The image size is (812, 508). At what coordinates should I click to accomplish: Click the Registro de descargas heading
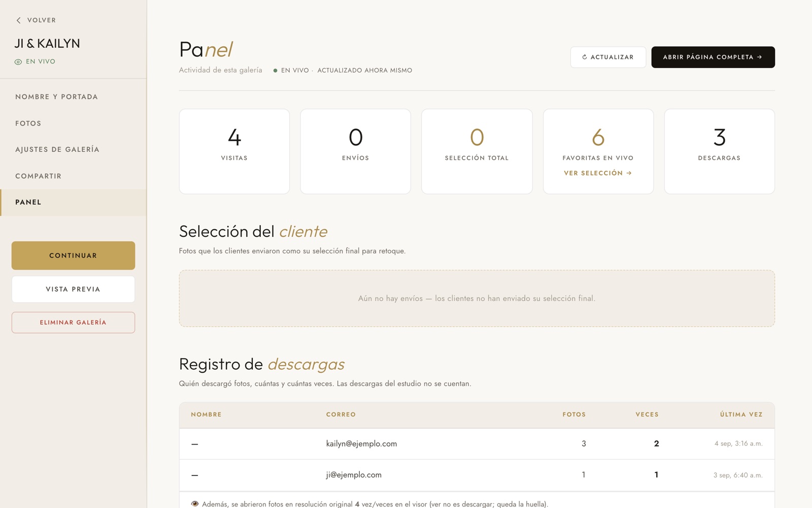pos(262,364)
